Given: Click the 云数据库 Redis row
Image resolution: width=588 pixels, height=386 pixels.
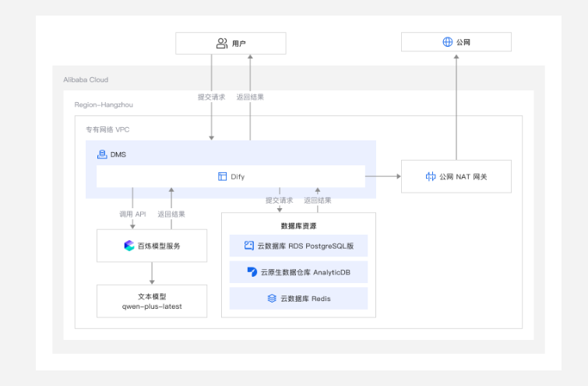Looking at the screenshot, I should click(298, 299).
